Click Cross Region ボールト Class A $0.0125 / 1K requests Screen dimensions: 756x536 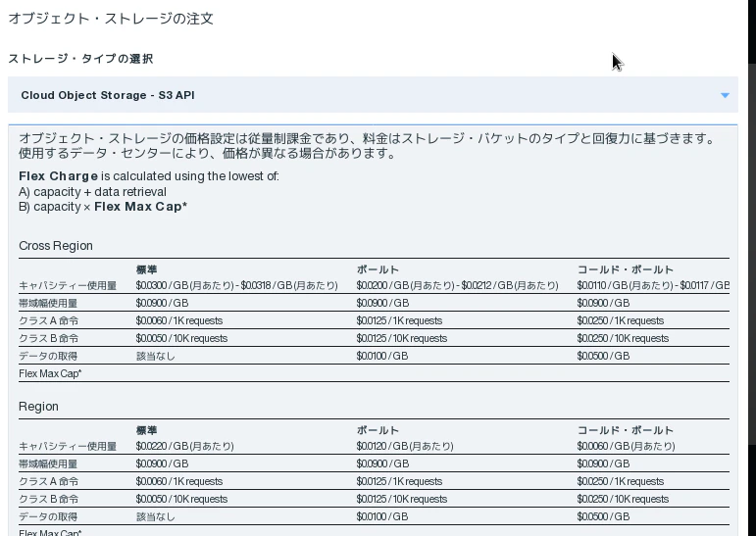399,320
